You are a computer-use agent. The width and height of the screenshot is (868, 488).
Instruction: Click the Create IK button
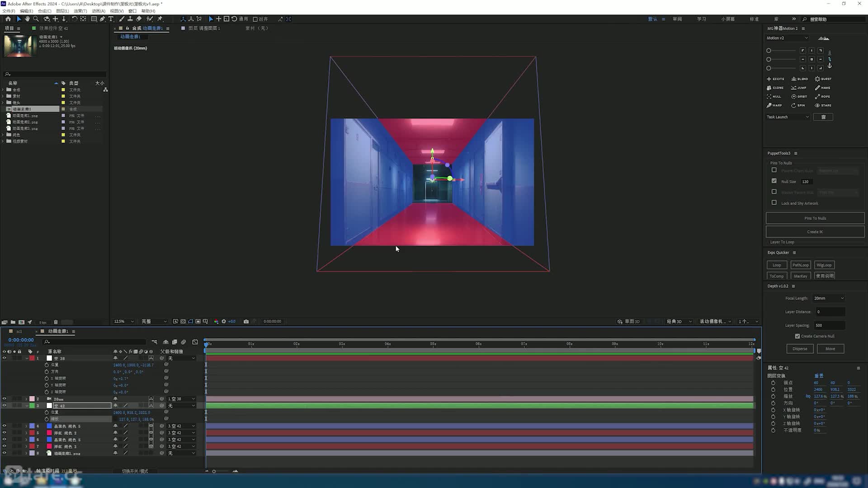coord(815,232)
